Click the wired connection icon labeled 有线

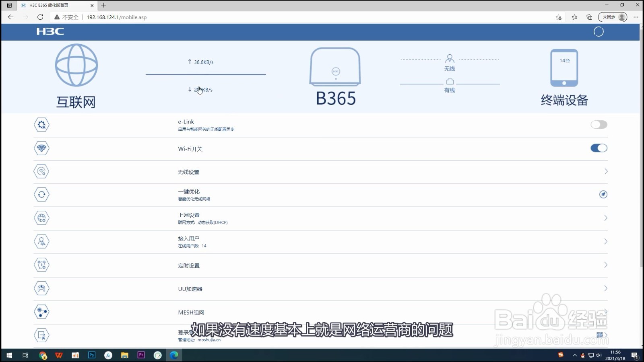450,82
